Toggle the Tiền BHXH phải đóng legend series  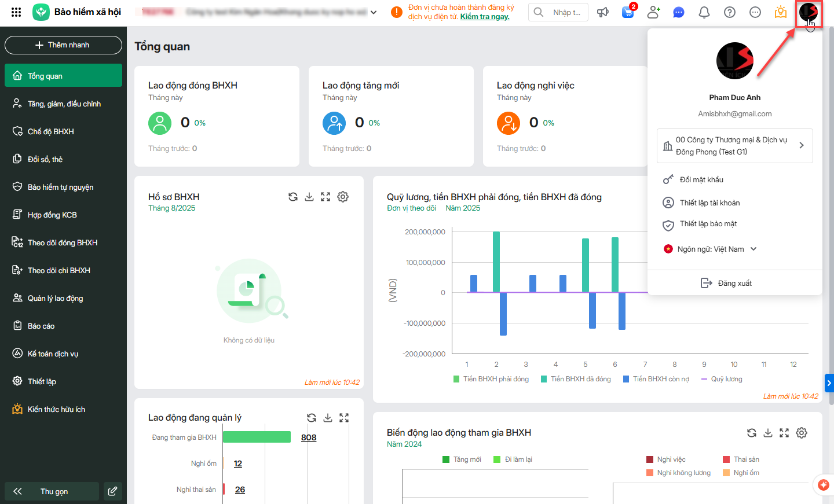pyautogui.click(x=491, y=379)
